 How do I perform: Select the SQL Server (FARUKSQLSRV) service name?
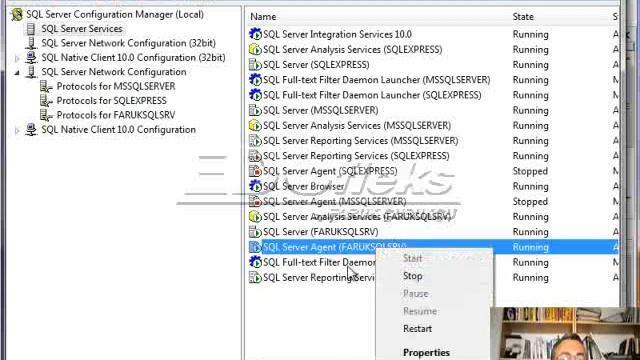[x=320, y=232]
